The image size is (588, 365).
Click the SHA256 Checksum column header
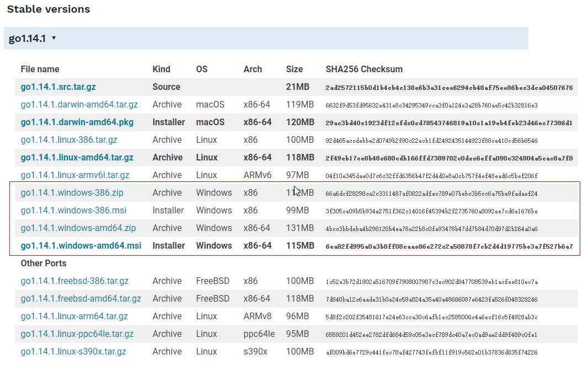coord(364,69)
